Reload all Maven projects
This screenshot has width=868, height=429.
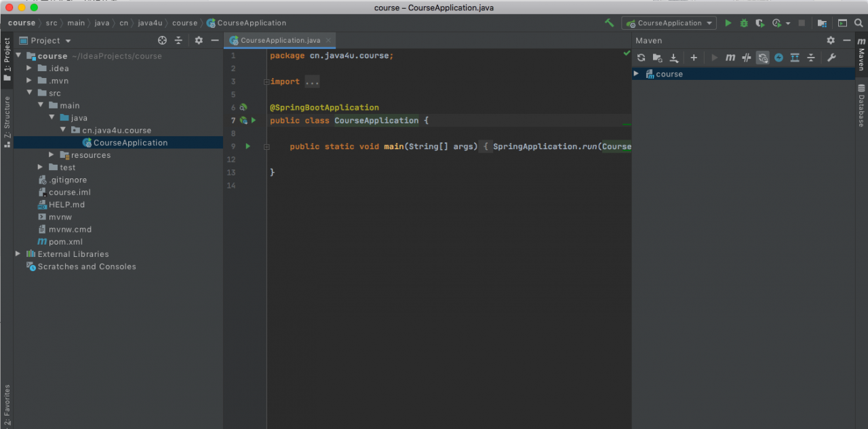[x=642, y=58]
